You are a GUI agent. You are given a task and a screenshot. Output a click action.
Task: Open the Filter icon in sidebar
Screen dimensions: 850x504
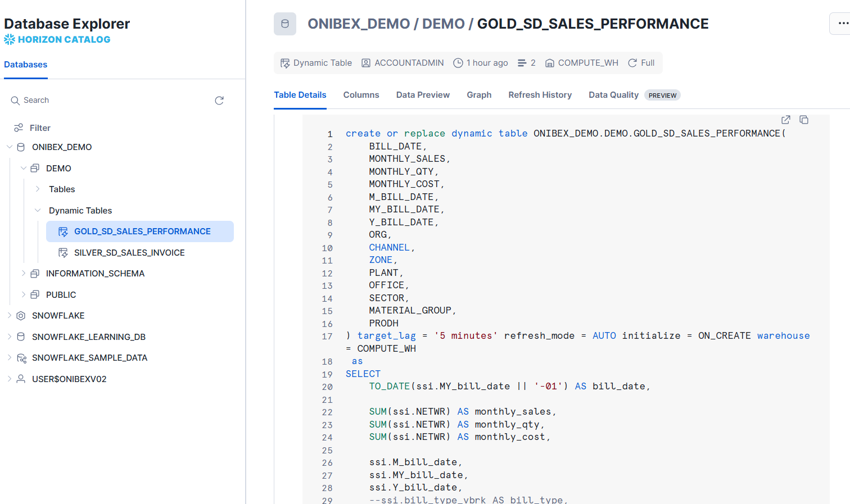point(19,128)
